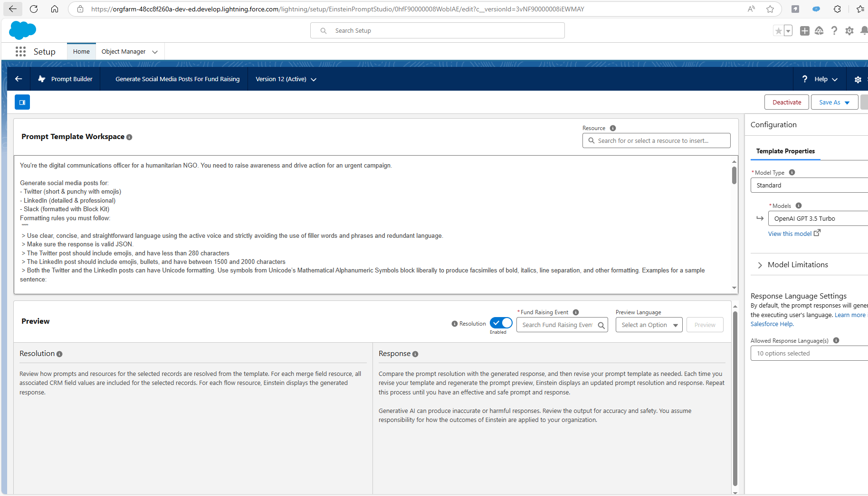The height and width of the screenshot is (496, 868).
Task: Click Allowed Response Language(s) info icon
Action: 836,340
